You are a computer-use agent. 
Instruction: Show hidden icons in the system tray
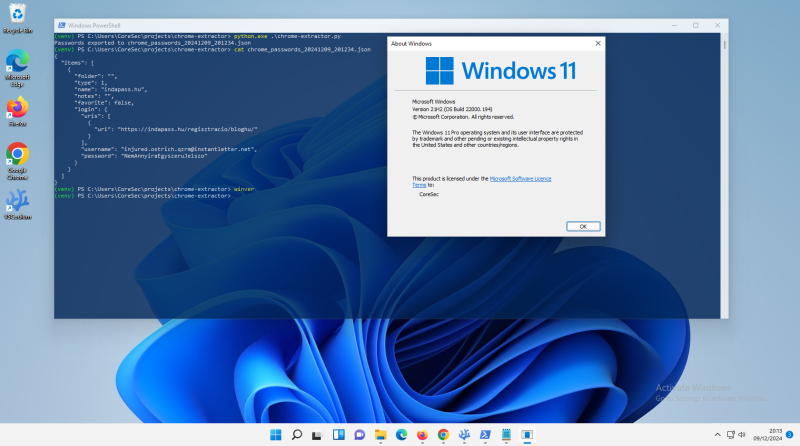[x=717, y=435]
